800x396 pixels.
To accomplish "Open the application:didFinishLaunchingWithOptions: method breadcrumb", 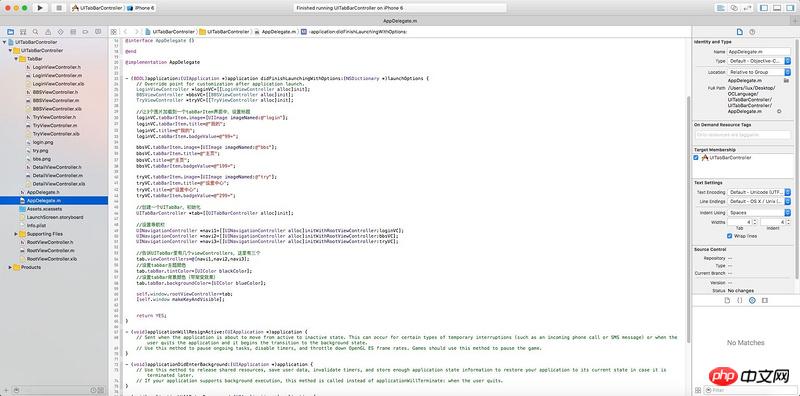I will [x=354, y=32].
